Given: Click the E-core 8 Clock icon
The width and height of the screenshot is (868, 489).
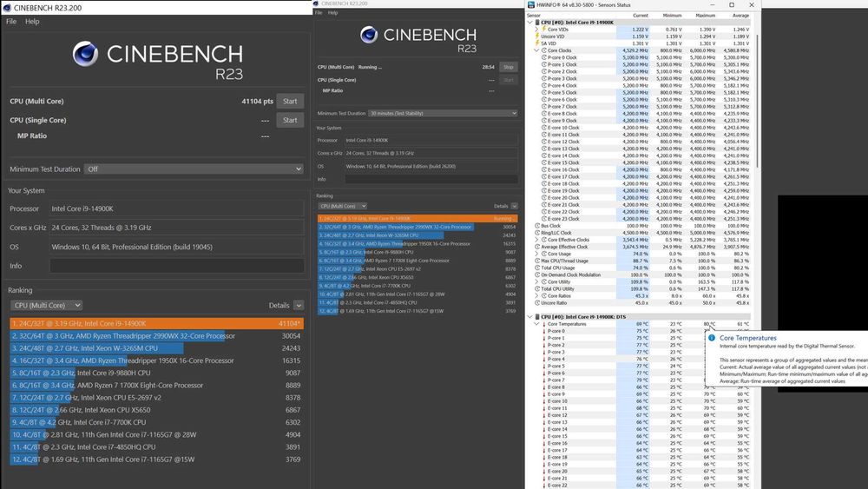Looking at the screenshot, I should pos(544,114).
